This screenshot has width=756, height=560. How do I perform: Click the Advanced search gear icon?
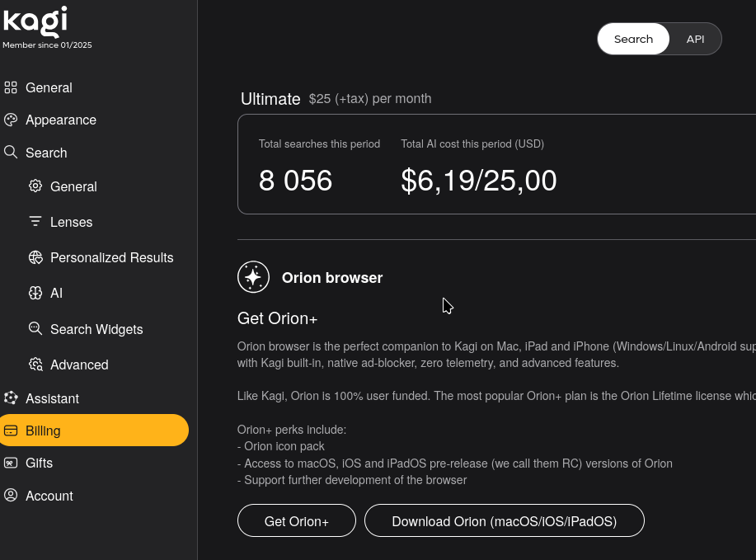click(x=35, y=365)
